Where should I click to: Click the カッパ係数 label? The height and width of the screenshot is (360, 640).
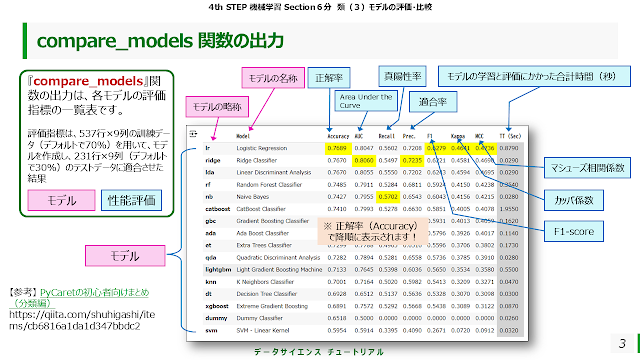pos(573,200)
